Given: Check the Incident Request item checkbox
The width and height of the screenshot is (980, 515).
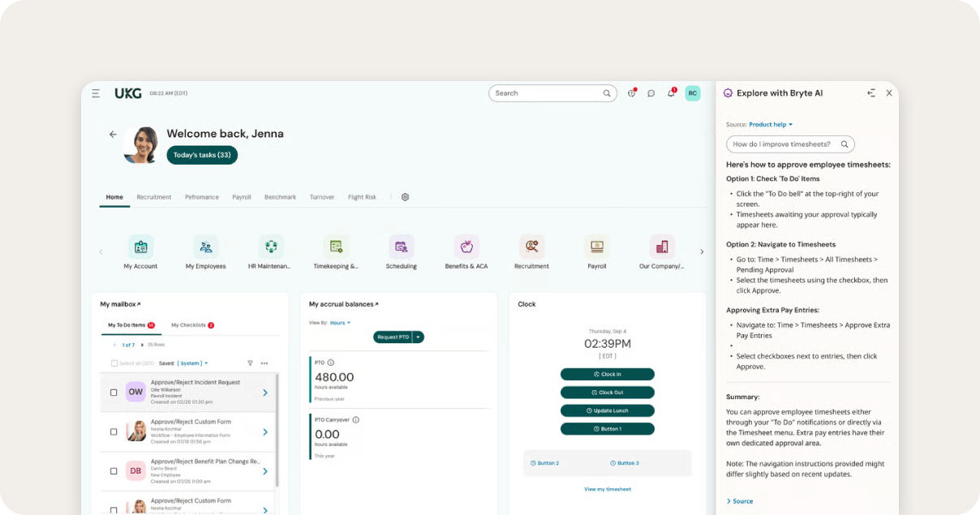Looking at the screenshot, I should 114,393.
